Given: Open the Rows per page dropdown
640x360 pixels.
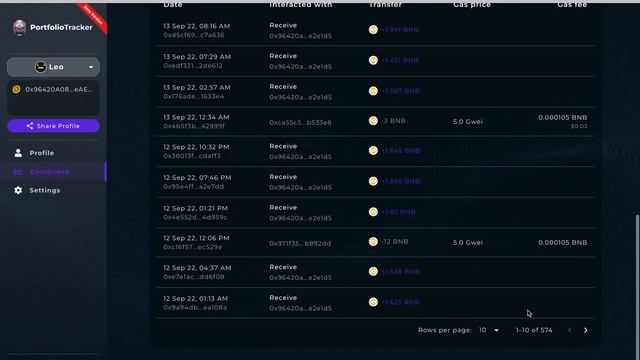Looking at the screenshot, I should click(x=489, y=330).
